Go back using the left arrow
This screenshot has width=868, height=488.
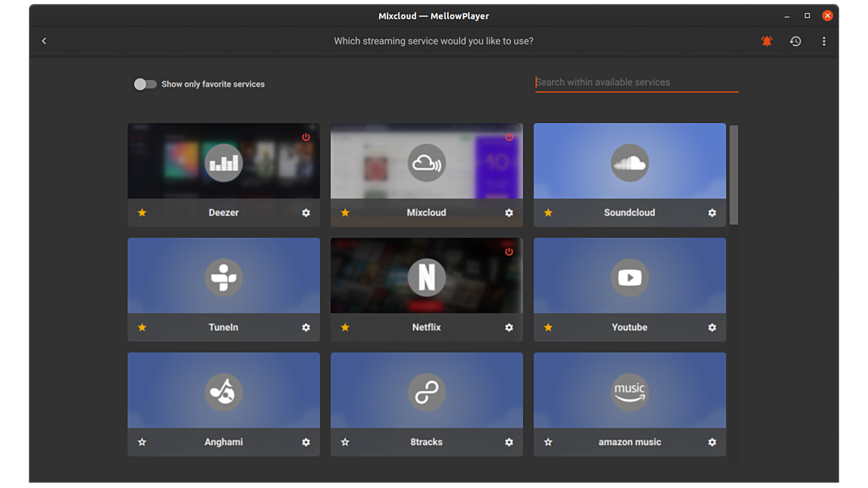(x=44, y=41)
